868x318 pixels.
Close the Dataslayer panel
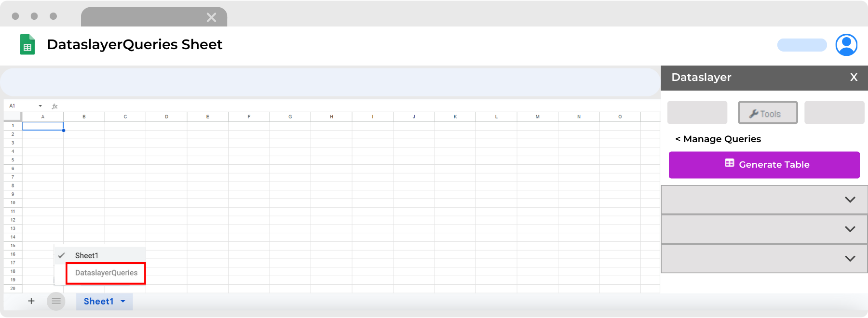[x=854, y=77]
